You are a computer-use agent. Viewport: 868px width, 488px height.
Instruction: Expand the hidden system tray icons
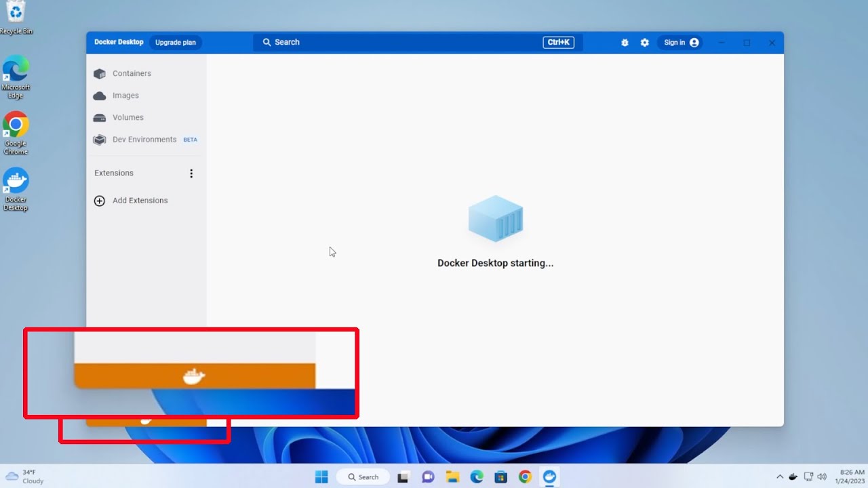tap(780, 476)
